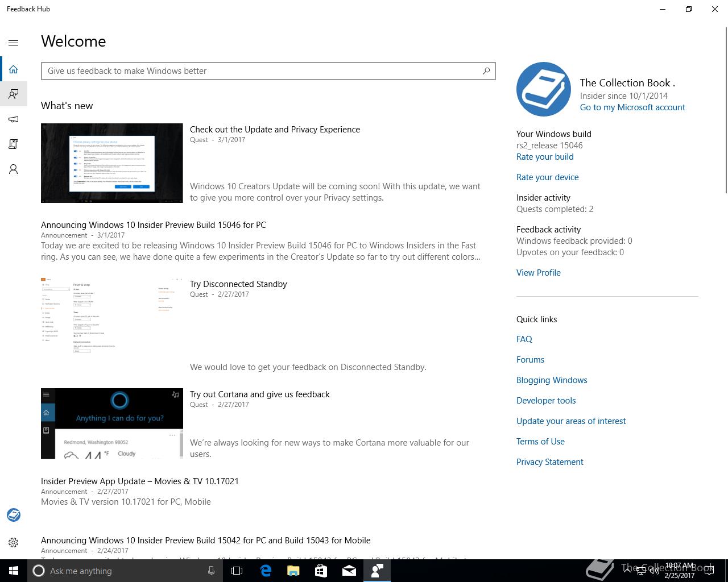728x582 pixels.
Task: Launch Microsoft Edge from the taskbar
Action: coord(266,571)
